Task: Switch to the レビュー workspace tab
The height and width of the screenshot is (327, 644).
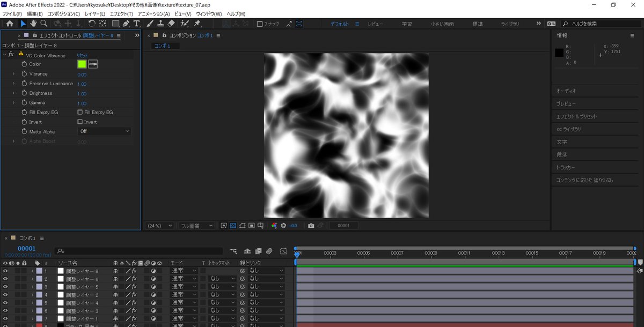Action: click(376, 24)
